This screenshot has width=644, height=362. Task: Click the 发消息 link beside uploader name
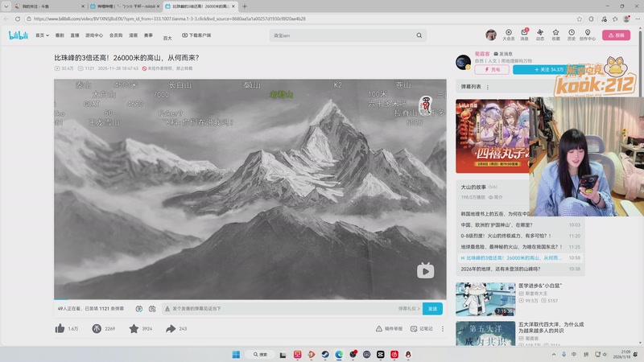click(x=503, y=54)
